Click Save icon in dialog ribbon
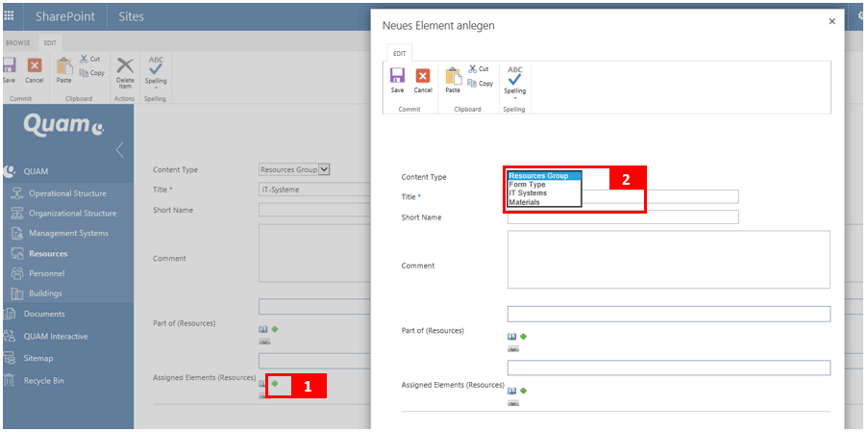 [x=397, y=76]
